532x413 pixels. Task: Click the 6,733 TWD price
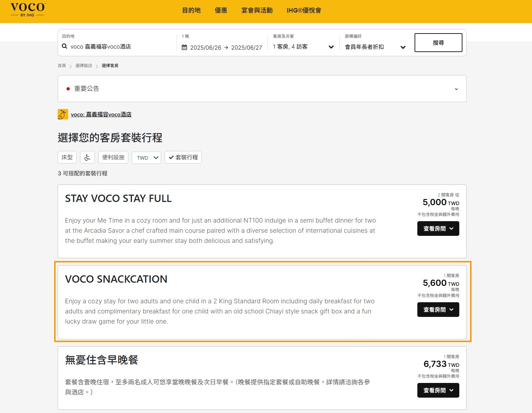pyautogui.click(x=441, y=364)
